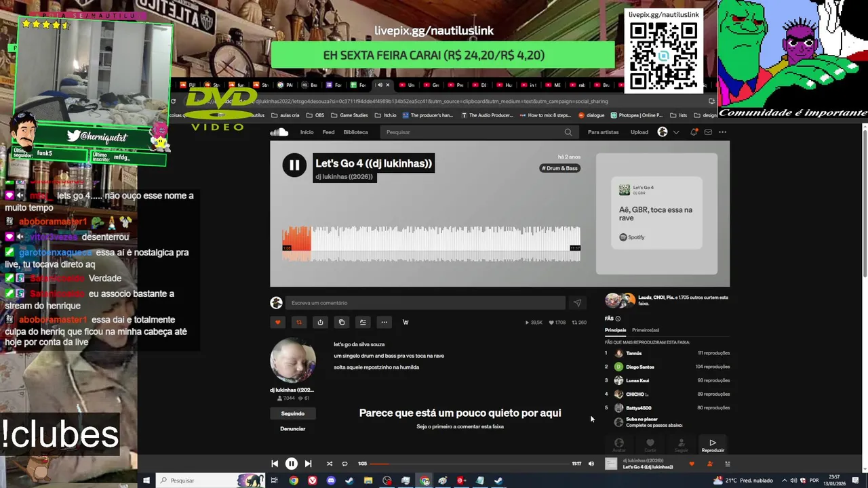Click the SoundCloud logo

pyautogui.click(x=279, y=132)
